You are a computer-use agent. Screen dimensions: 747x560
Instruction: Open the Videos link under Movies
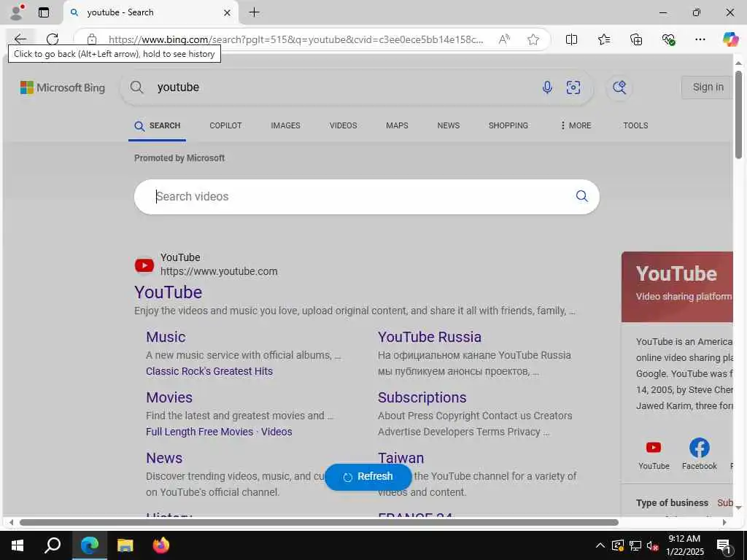tap(276, 432)
